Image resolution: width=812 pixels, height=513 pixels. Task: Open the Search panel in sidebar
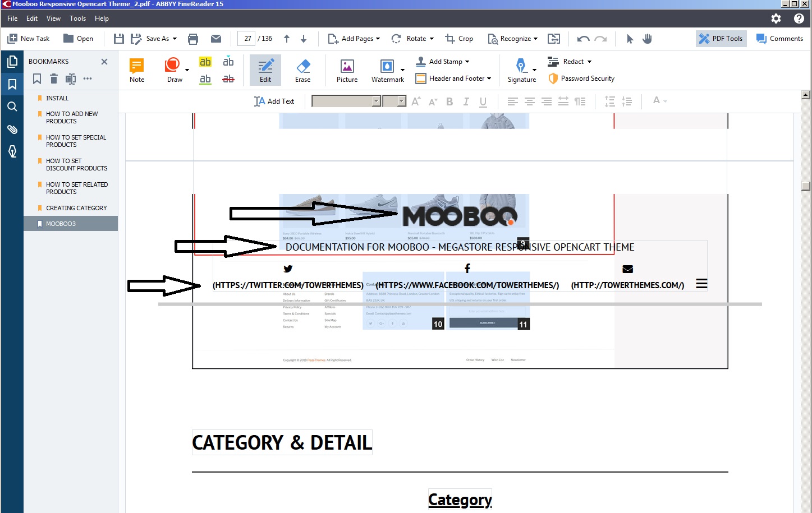pyautogui.click(x=12, y=107)
